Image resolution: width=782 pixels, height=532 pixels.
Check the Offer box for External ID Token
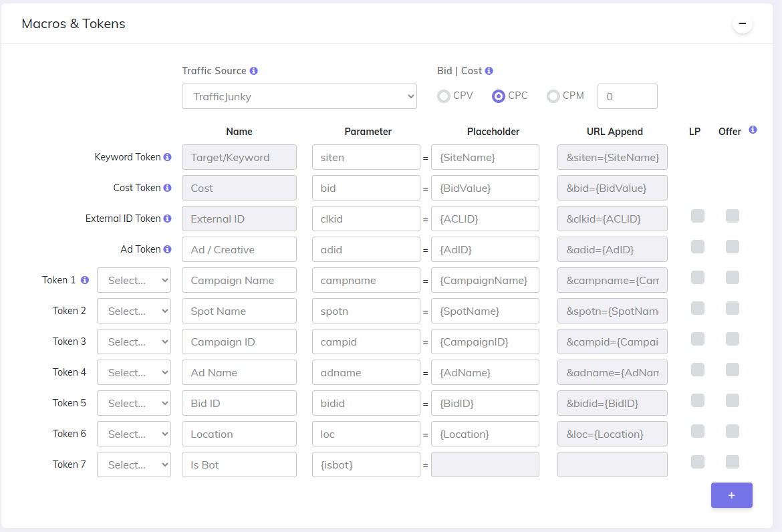click(x=733, y=216)
